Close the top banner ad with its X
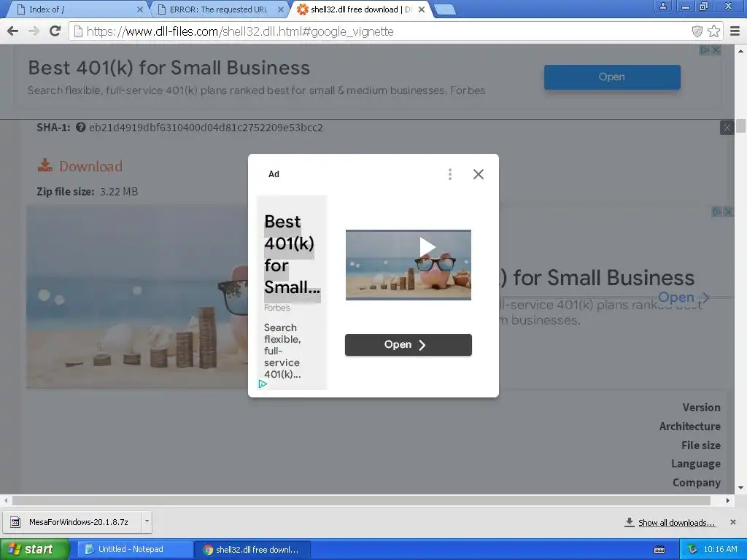This screenshot has width=747, height=560. [716, 50]
